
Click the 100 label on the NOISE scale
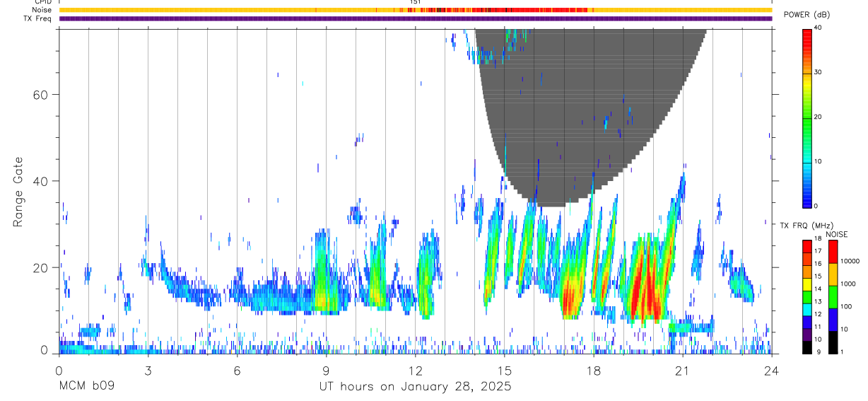[845, 306]
